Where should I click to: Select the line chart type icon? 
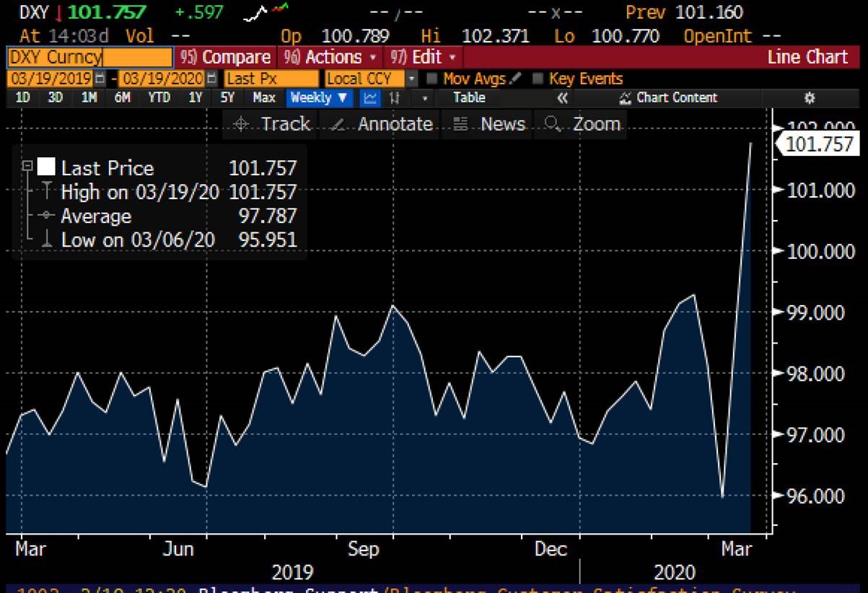coord(370,98)
